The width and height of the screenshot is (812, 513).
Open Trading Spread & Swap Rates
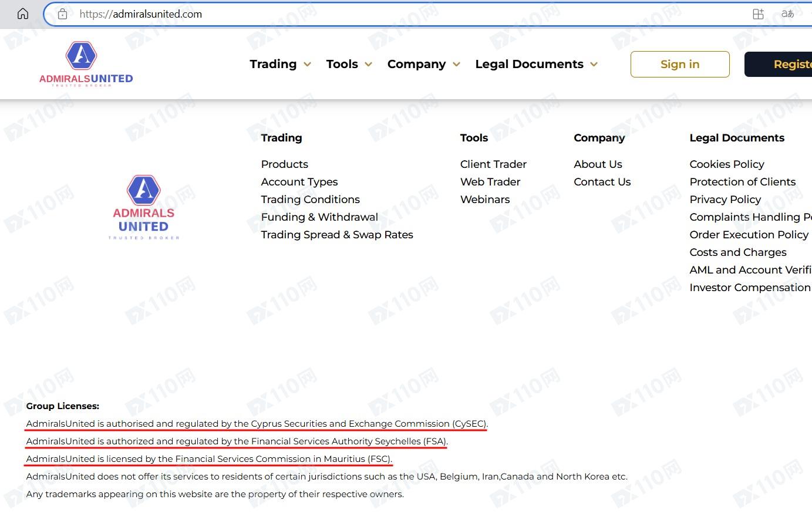pyautogui.click(x=337, y=235)
